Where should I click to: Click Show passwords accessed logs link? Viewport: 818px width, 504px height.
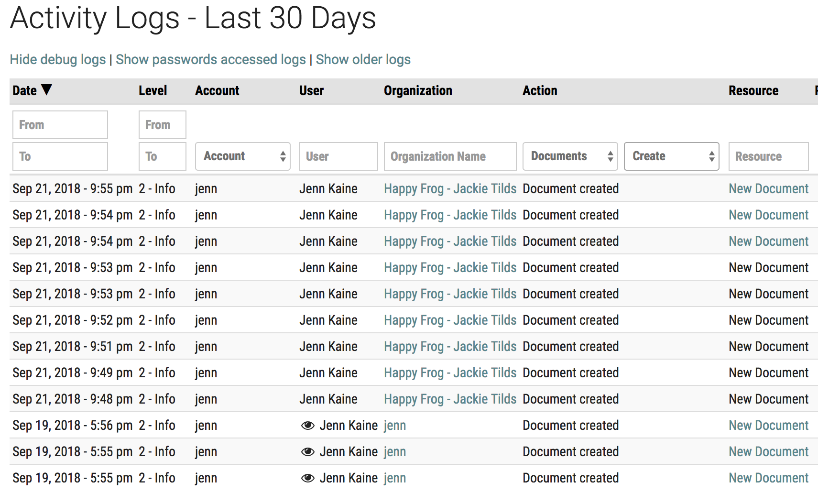click(x=210, y=59)
